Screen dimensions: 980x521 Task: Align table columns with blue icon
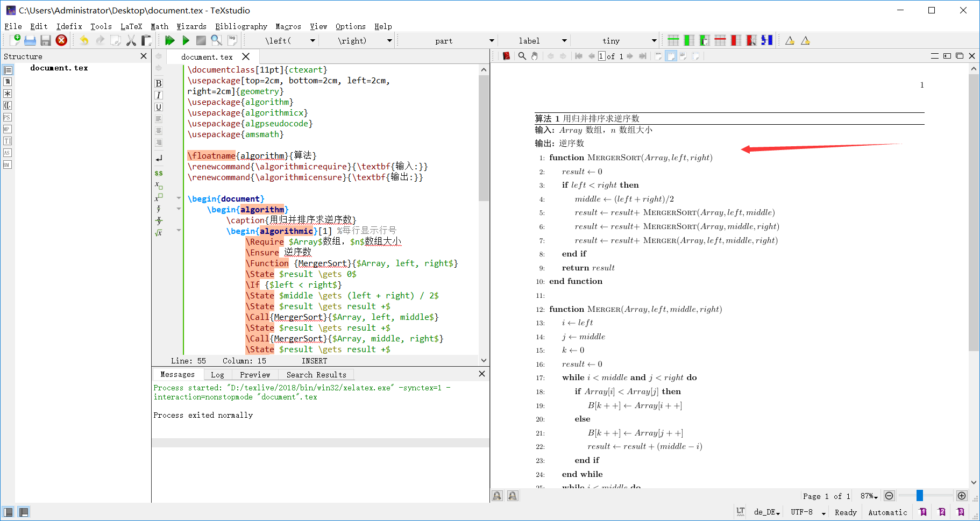[767, 40]
